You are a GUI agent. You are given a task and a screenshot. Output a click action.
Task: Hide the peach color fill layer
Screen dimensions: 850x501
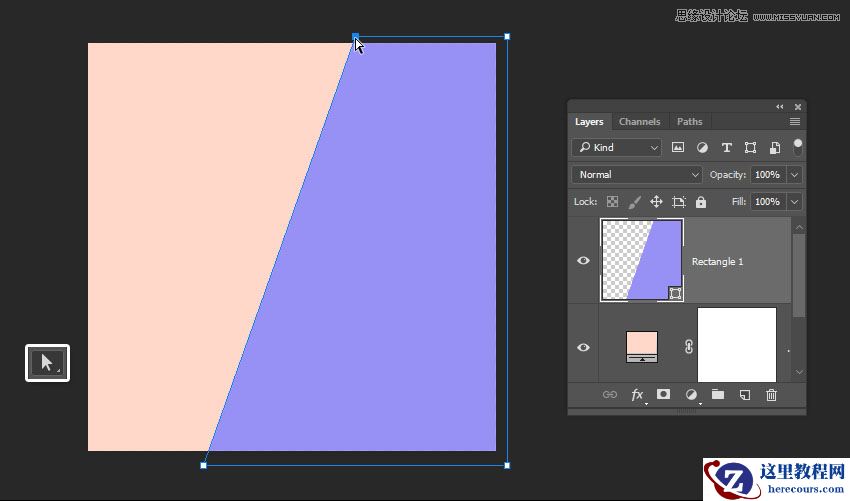tap(583, 347)
